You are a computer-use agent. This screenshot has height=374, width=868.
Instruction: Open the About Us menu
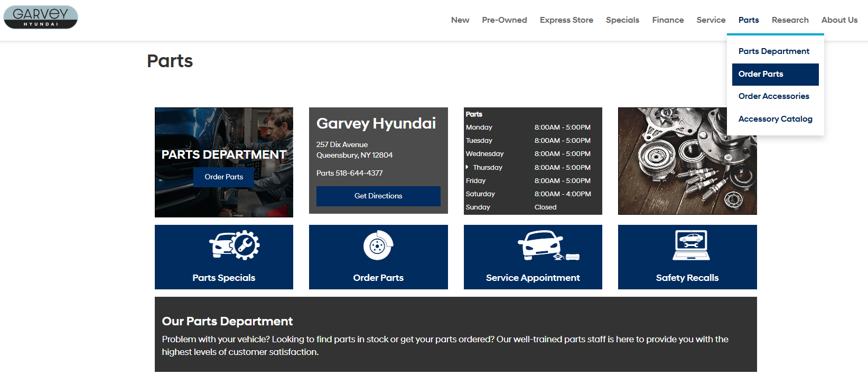coord(839,20)
